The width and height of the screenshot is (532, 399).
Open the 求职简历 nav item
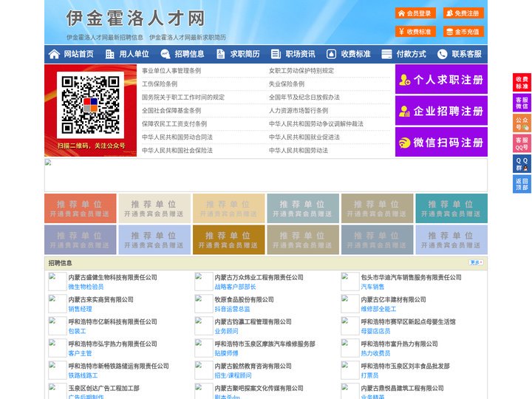pyautogui.click(x=245, y=54)
